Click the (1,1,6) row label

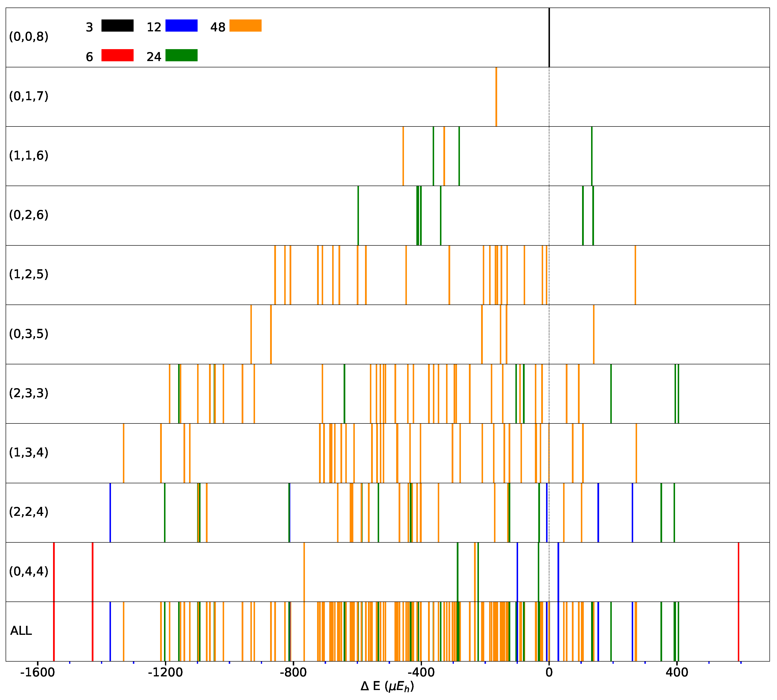coord(29,156)
